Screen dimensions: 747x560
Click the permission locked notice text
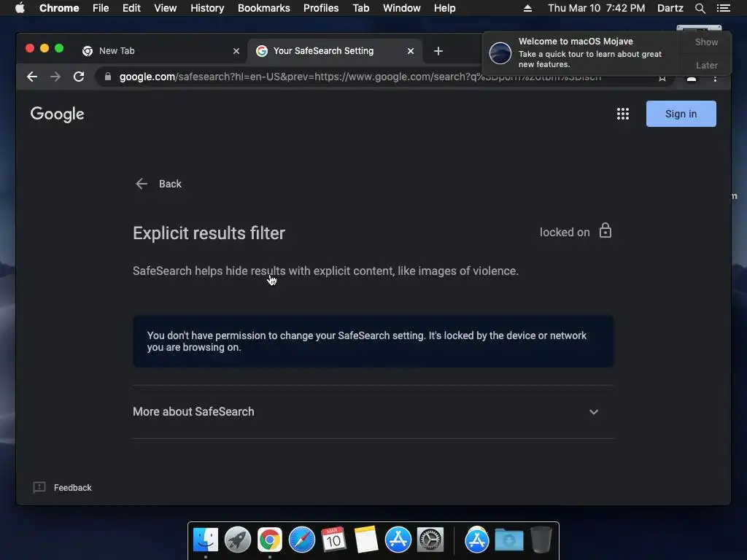click(x=367, y=341)
